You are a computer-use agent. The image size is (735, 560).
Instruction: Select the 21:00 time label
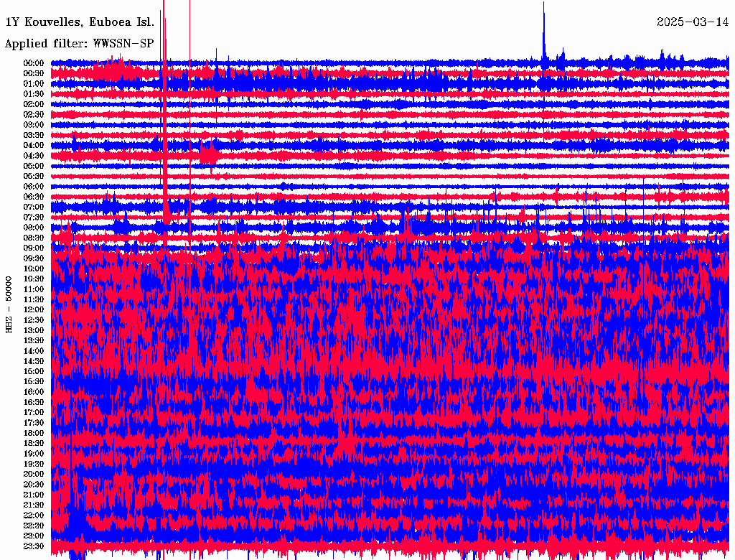[34, 495]
